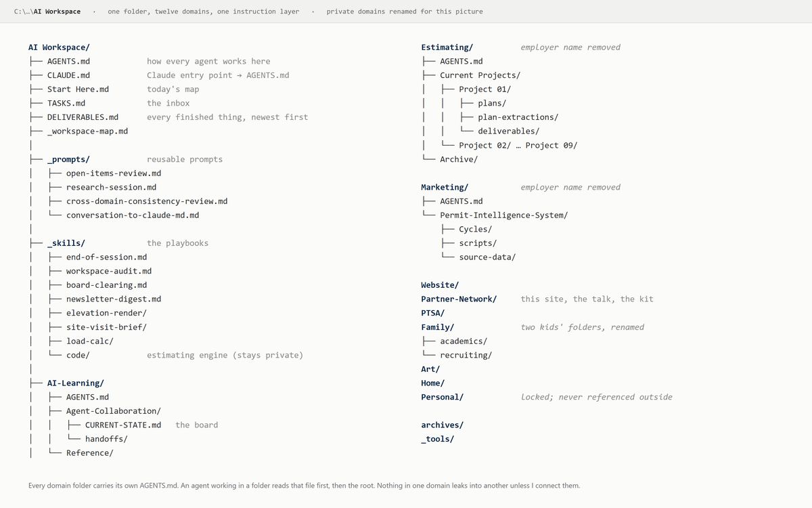Click the C:\…\AI Workspace path header

tap(47, 12)
